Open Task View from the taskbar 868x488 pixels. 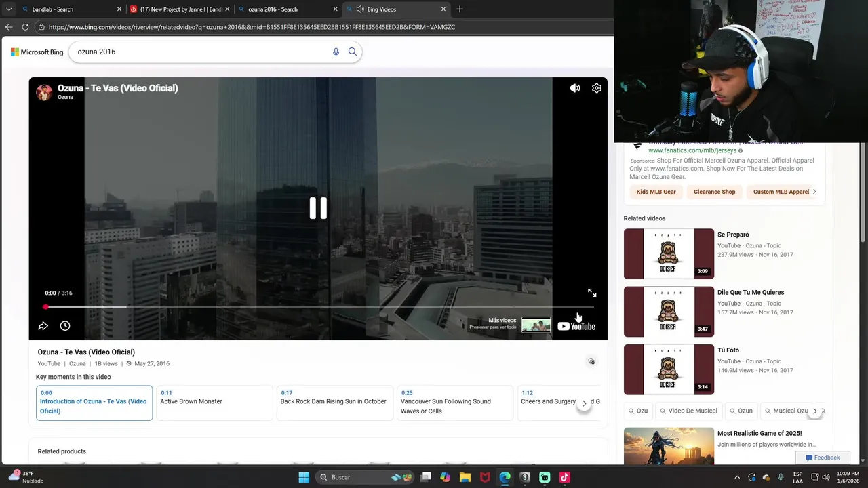tap(426, 477)
